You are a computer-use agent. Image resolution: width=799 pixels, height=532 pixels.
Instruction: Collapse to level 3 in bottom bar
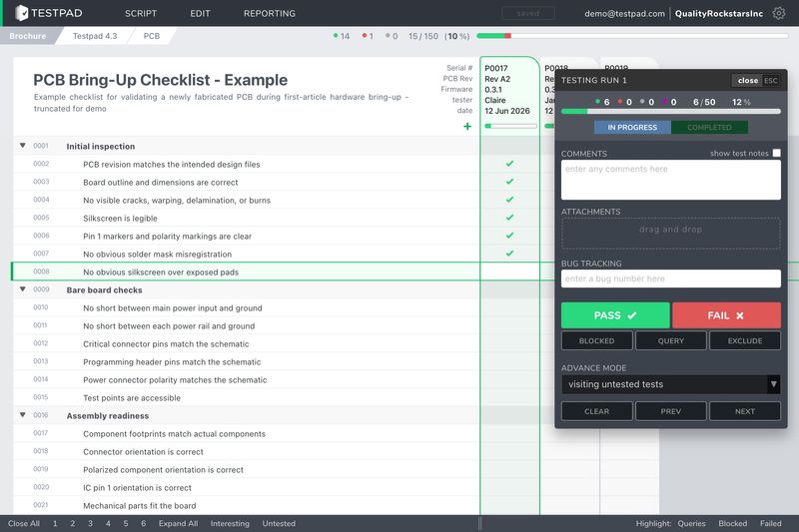point(90,523)
